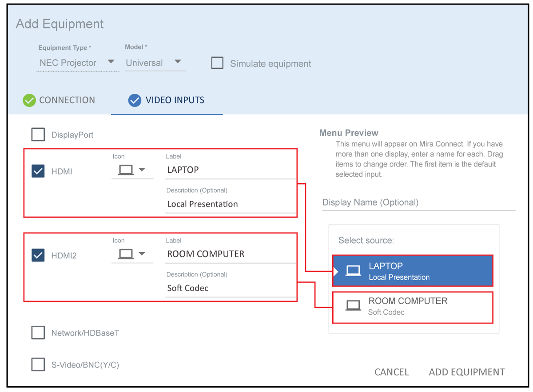The height and width of the screenshot is (392, 533).
Task: Open the HDMI icon dropdown arrow
Action: pyautogui.click(x=142, y=170)
